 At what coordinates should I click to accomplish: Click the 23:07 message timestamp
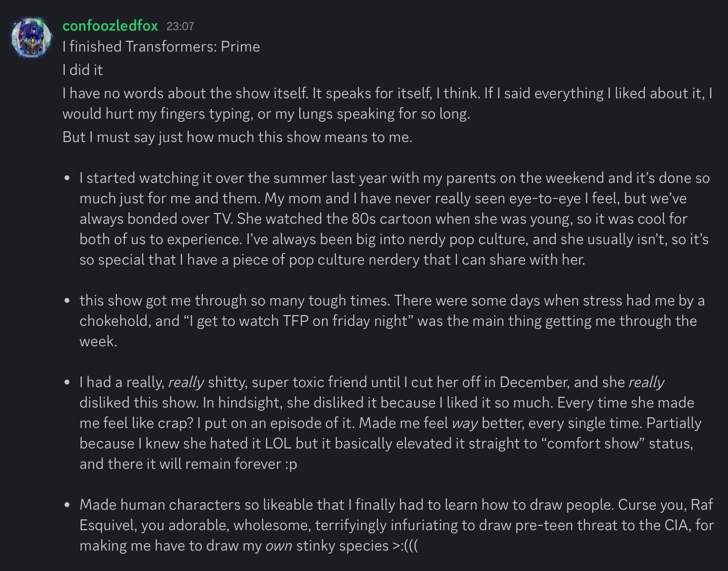(180, 26)
